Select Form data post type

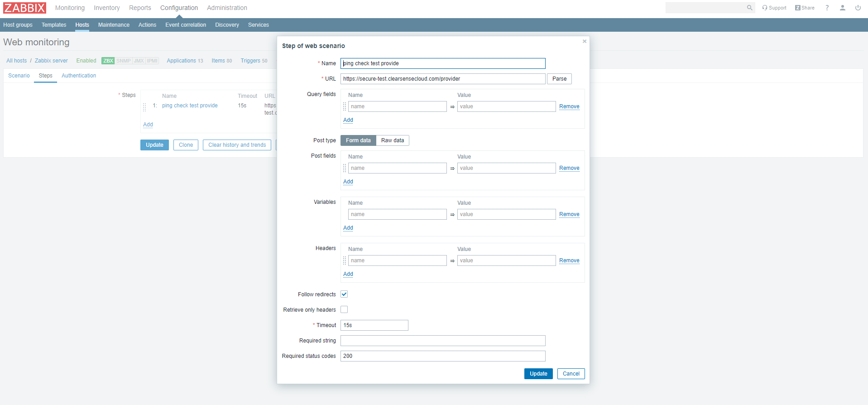(358, 140)
